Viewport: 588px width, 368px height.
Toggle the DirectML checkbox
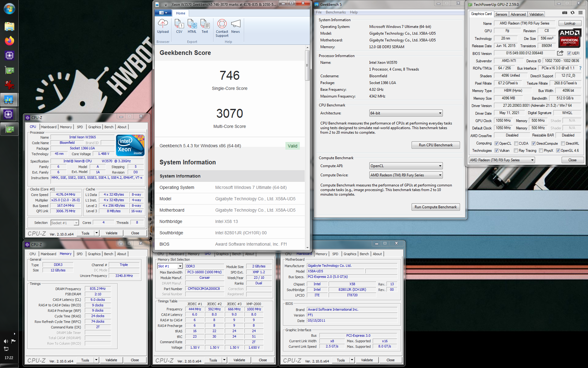563,143
